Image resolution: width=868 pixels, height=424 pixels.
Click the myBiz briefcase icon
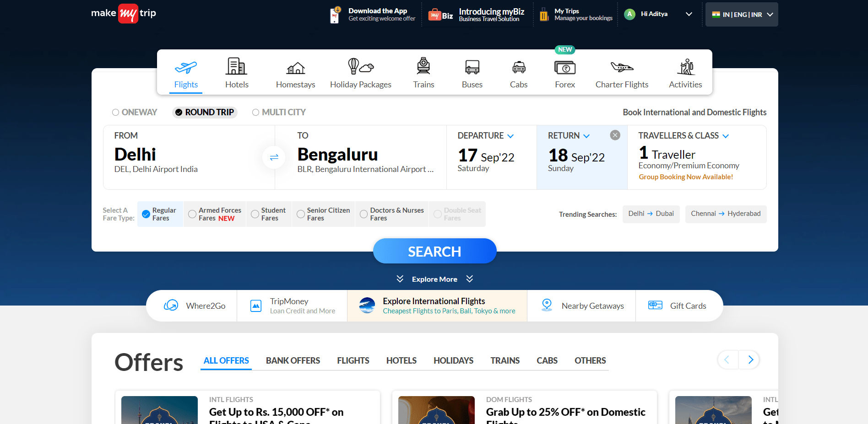(x=434, y=15)
